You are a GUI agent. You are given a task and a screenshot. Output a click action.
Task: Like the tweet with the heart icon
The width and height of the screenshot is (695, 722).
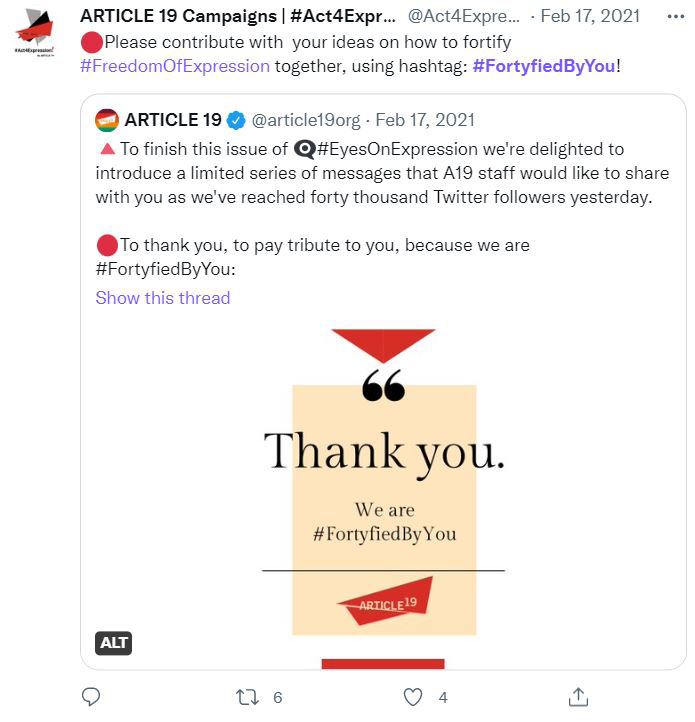pos(413,696)
